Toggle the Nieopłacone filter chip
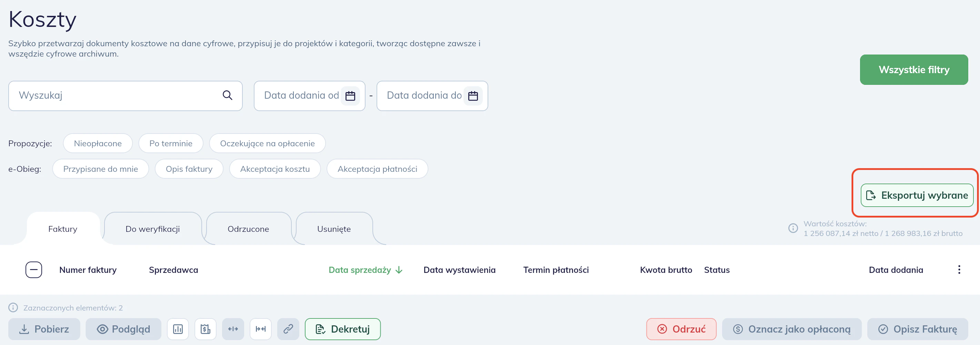 [98, 143]
